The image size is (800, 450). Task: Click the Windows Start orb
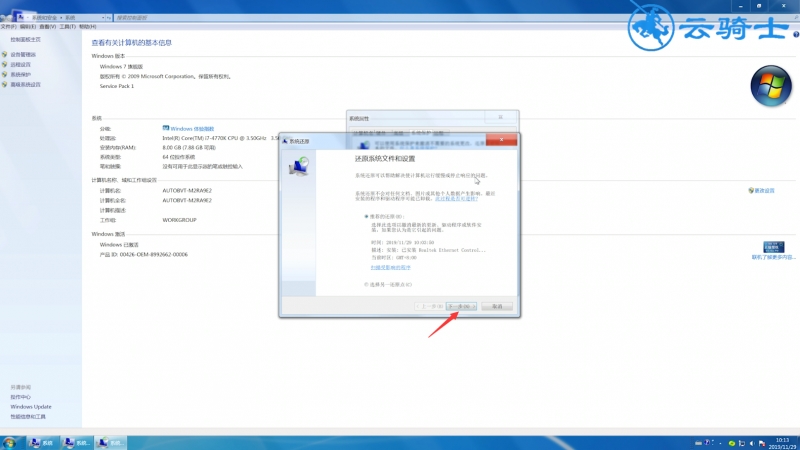coord(9,443)
